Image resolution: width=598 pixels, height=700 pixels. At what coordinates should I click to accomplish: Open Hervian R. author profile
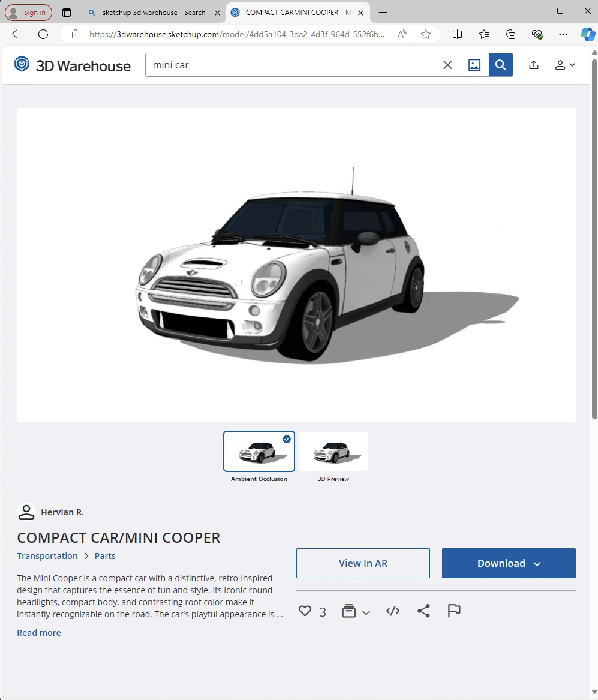62,512
